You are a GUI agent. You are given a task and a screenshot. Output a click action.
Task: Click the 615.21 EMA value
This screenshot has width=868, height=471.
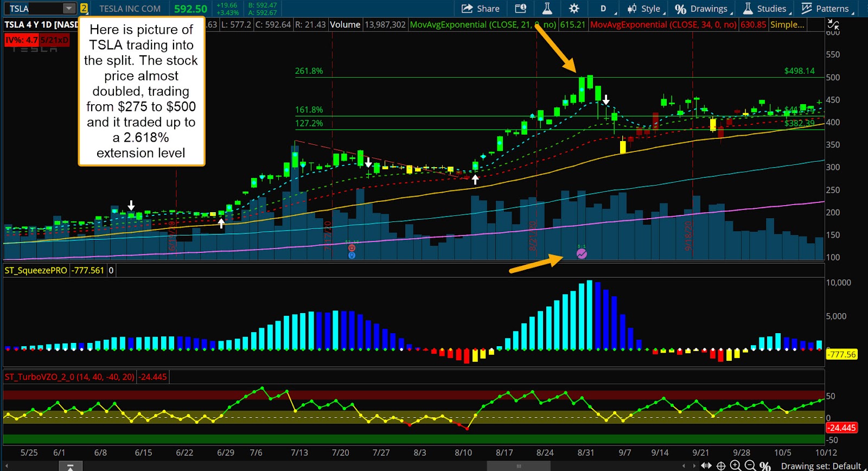[x=572, y=24]
